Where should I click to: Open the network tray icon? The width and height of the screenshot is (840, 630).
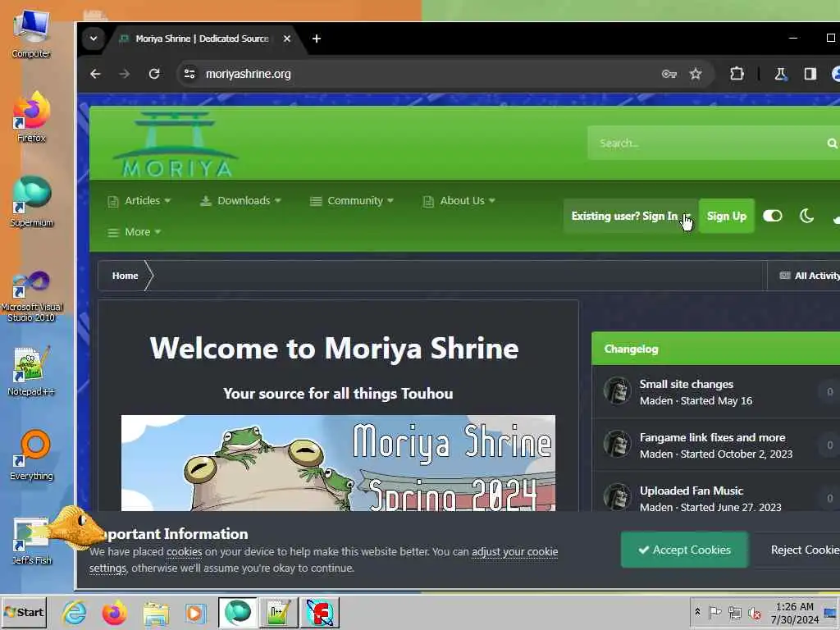click(735, 612)
